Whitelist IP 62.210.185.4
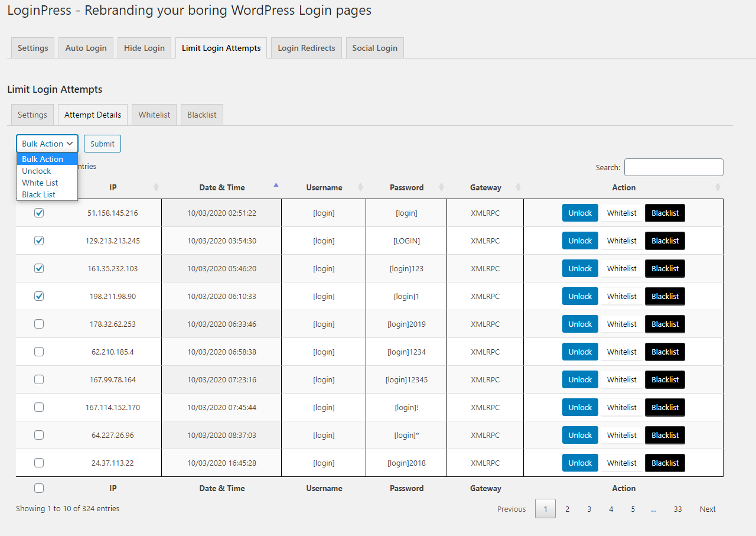The width and height of the screenshot is (756, 536). [622, 352]
